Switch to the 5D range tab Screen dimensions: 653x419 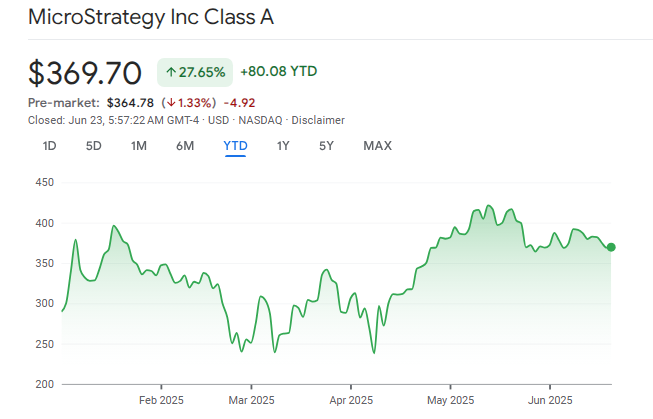tap(93, 146)
